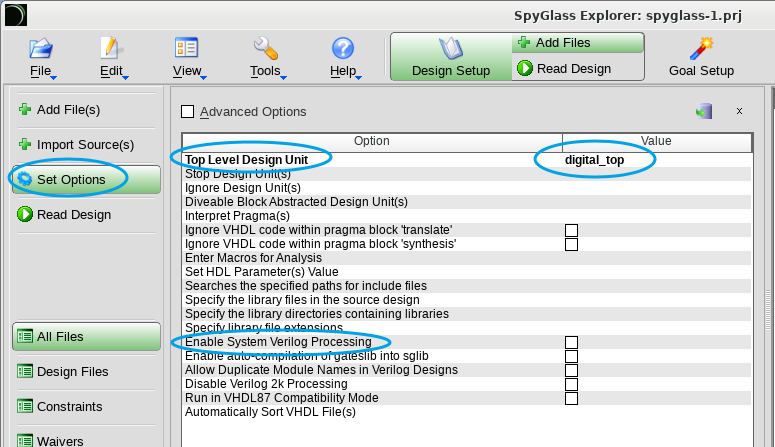The height and width of the screenshot is (447, 775).
Task: Toggle Run in VHDL87 Compatibility Mode
Action: [571, 398]
